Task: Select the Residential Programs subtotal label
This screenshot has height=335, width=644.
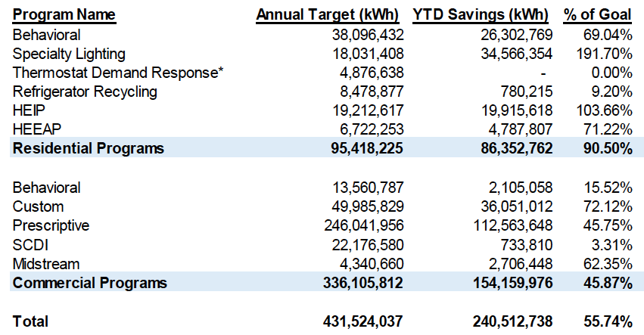Action: tap(89, 148)
